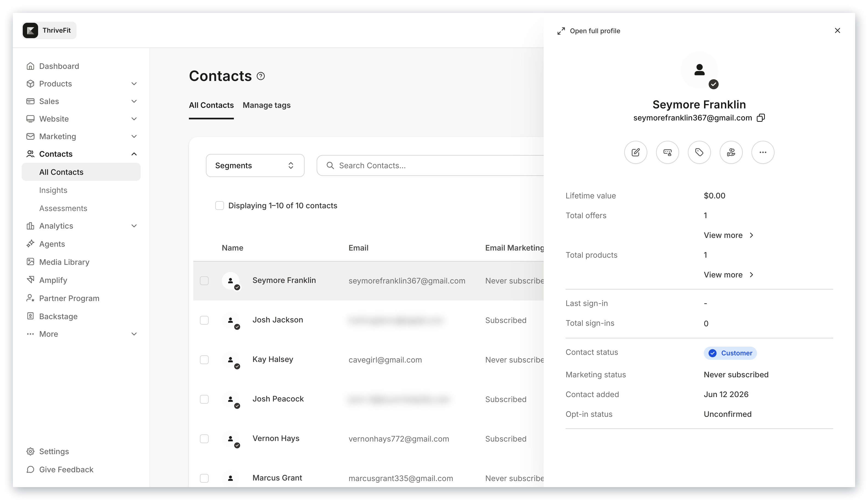Click the Partner Program person-star icon
The width and height of the screenshot is (868, 500).
pyautogui.click(x=30, y=298)
